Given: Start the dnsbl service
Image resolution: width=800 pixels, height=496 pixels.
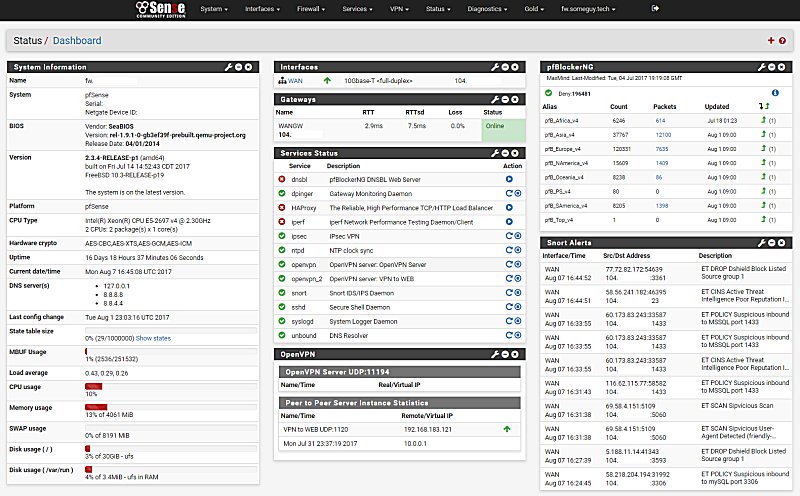Looking at the screenshot, I should pos(511,178).
